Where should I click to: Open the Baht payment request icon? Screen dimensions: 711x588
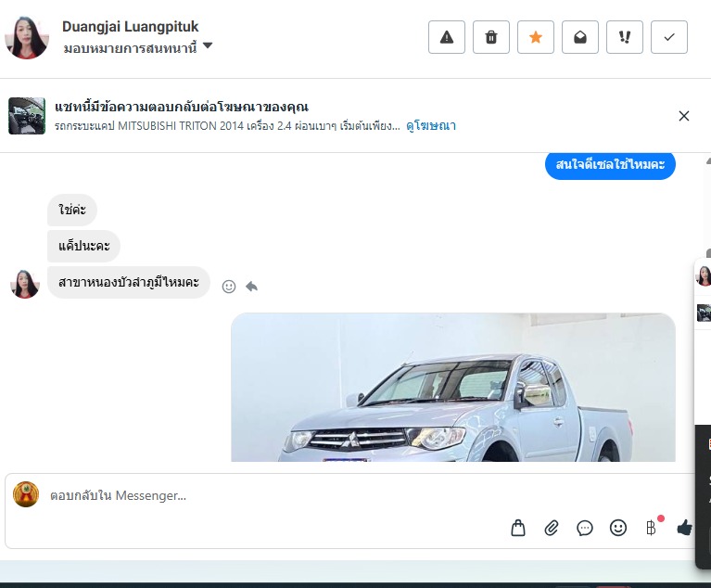coord(652,528)
